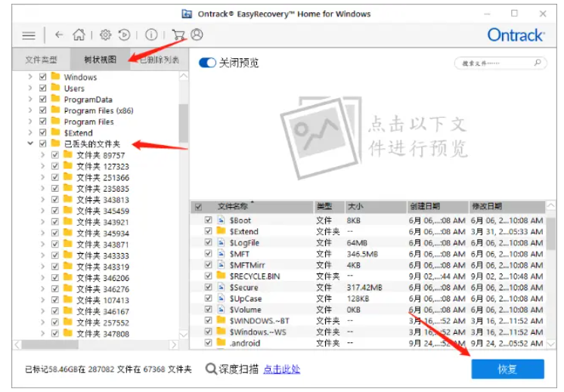Click the tree panel vertical scrollbar thumb
The width and height of the screenshot is (564, 392).
pos(184,122)
